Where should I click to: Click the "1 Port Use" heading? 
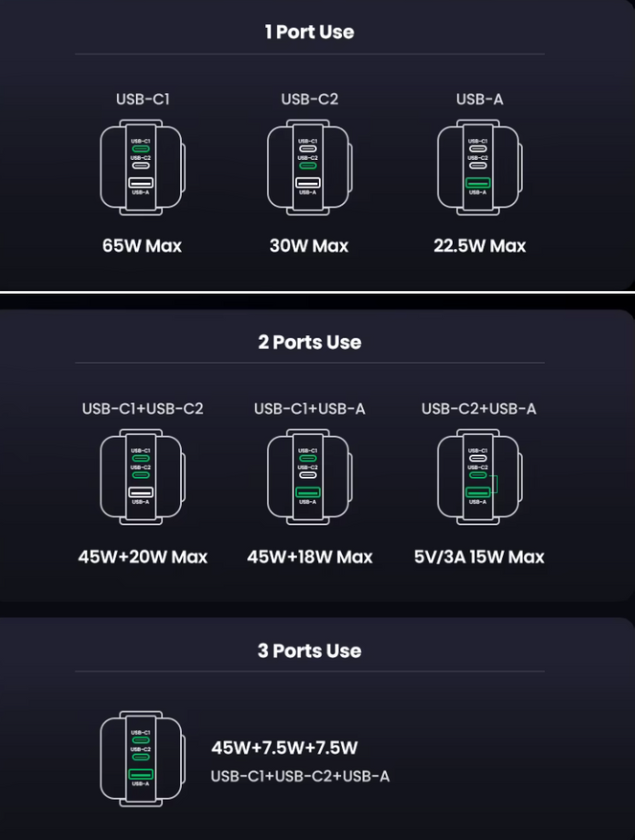click(x=309, y=33)
